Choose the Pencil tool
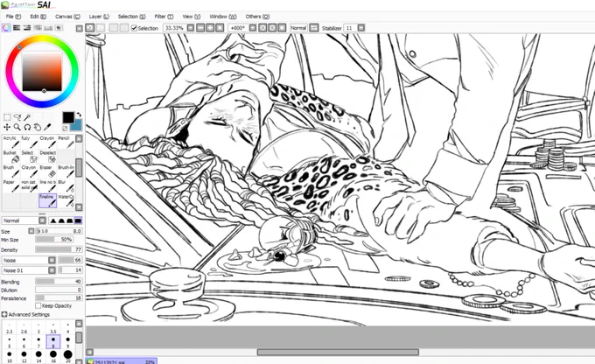 [x=66, y=142]
